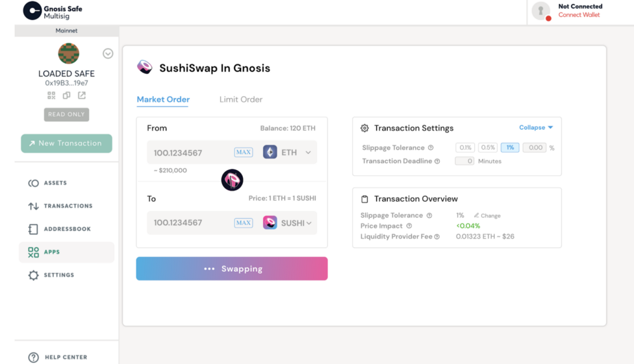
Task: Copy the safe address to clipboard
Action: 66,95
